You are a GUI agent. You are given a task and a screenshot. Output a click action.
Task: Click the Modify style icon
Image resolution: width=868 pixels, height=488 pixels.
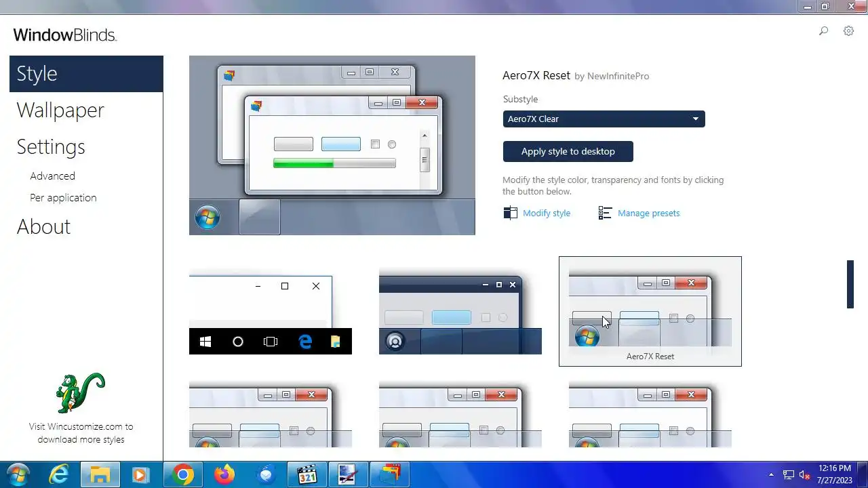point(510,213)
